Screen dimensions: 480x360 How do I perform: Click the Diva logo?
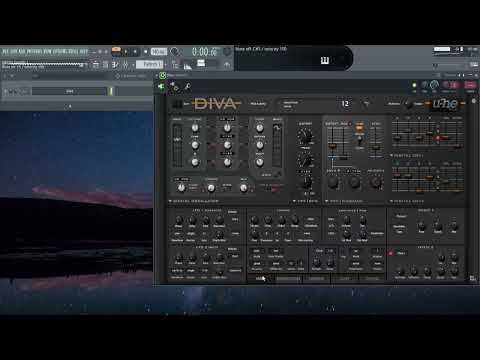coord(216,104)
